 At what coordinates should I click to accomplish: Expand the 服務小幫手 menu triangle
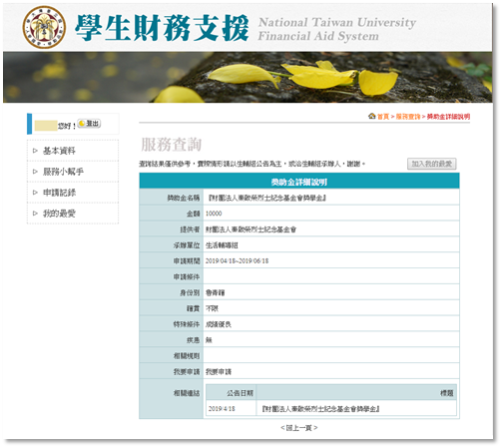(x=35, y=172)
